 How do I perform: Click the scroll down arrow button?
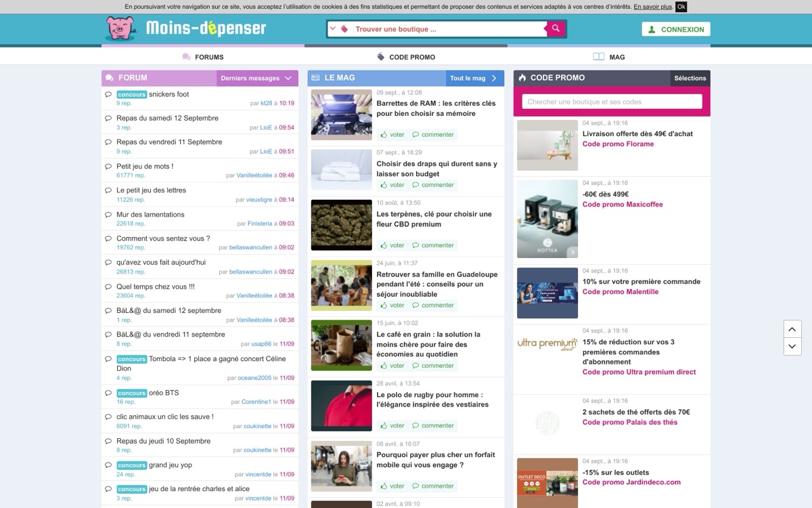pos(792,347)
